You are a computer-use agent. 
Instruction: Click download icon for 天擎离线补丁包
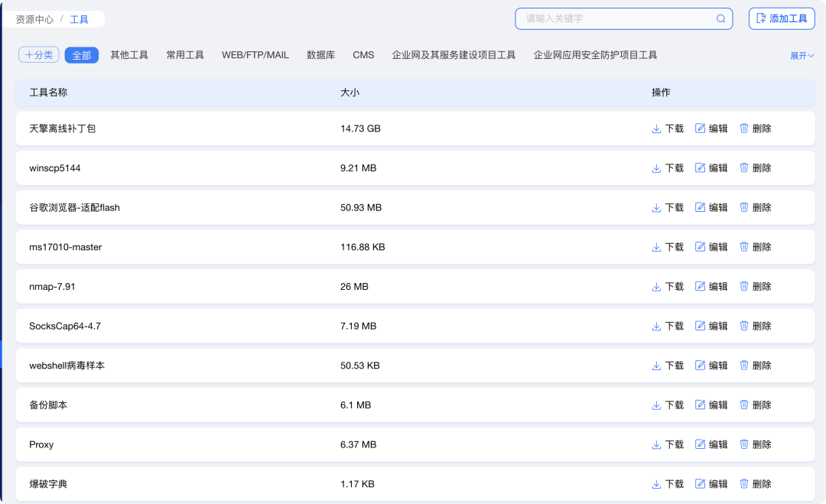coord(656,128)
